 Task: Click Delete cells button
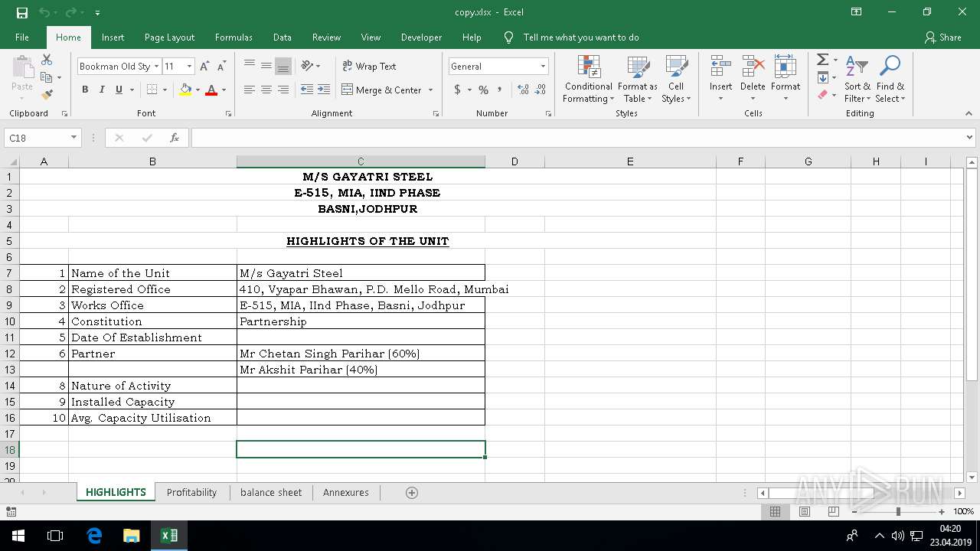[x=753, y=79]
